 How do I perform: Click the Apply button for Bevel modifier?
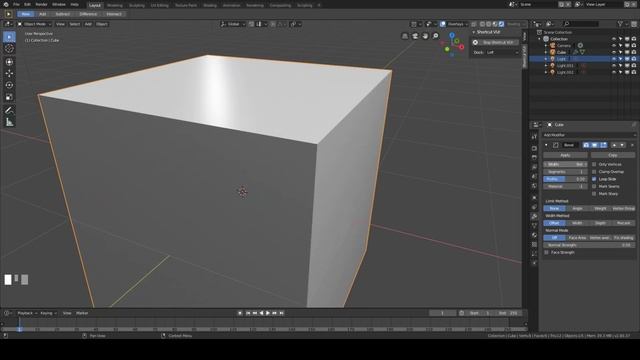coord(565,155)
